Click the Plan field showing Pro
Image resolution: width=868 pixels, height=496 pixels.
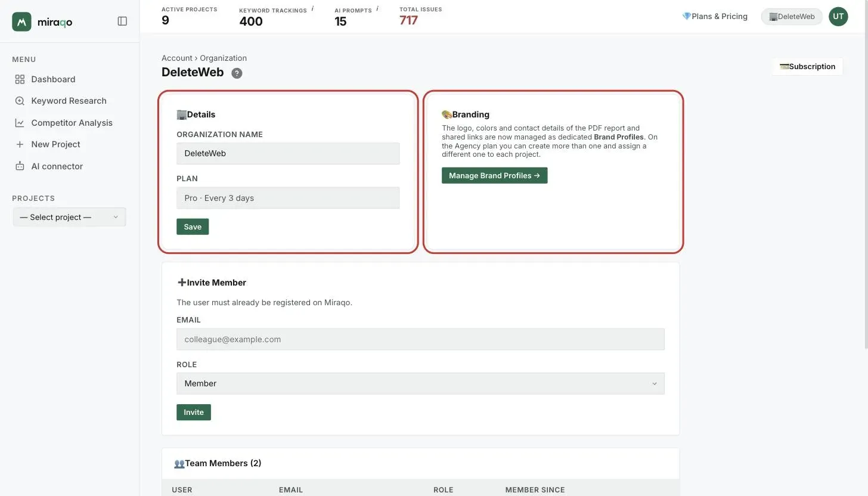(288, 198)
